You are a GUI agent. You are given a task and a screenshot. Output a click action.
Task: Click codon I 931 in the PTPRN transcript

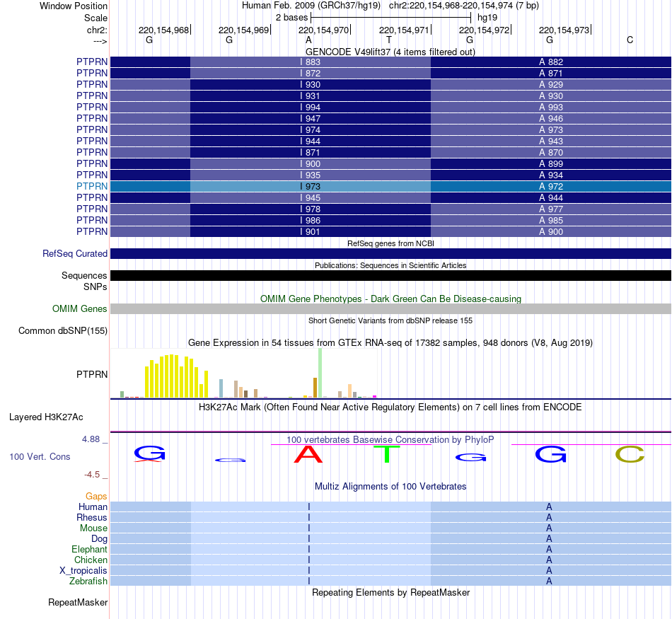point(311,96)
